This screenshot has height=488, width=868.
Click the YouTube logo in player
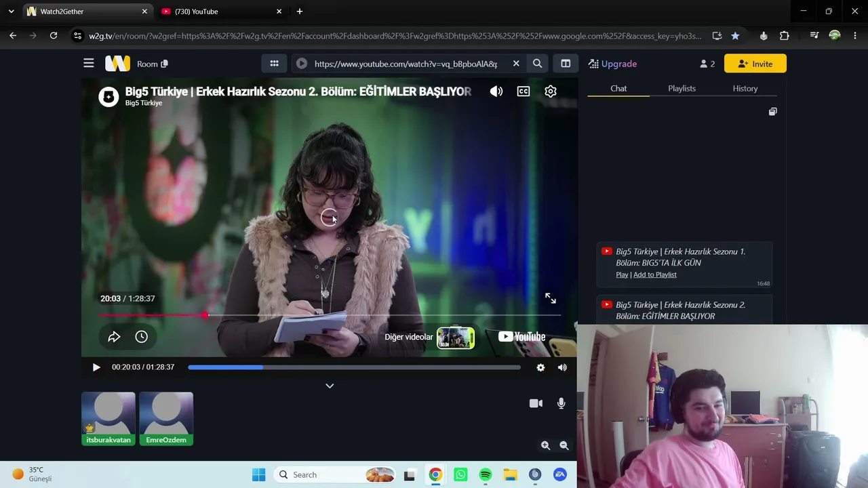click(x=521, y=337)
